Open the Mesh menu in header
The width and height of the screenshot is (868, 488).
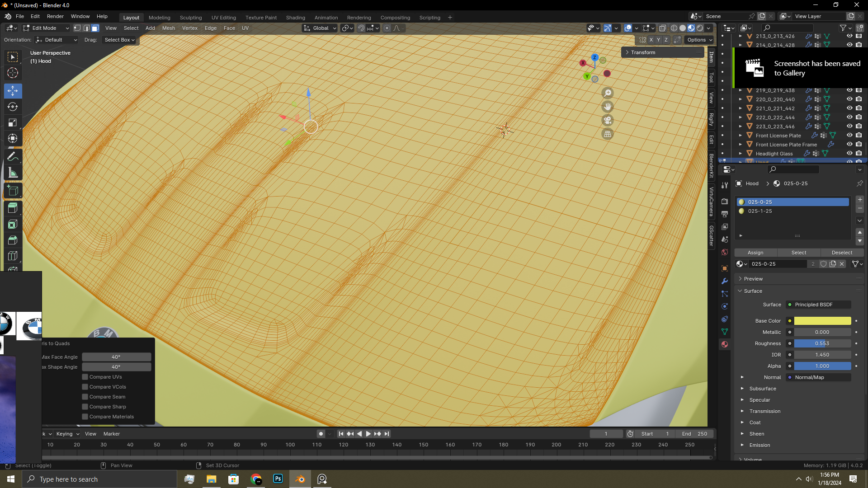coord(168,28)
